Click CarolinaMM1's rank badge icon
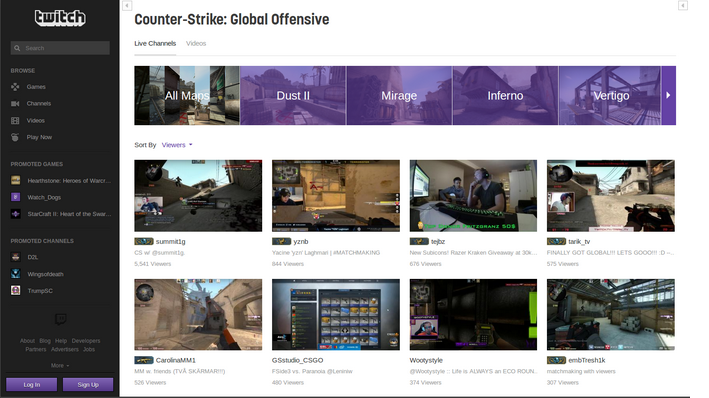Viewport: 709px width, 398px height. [x=144, y=360]
